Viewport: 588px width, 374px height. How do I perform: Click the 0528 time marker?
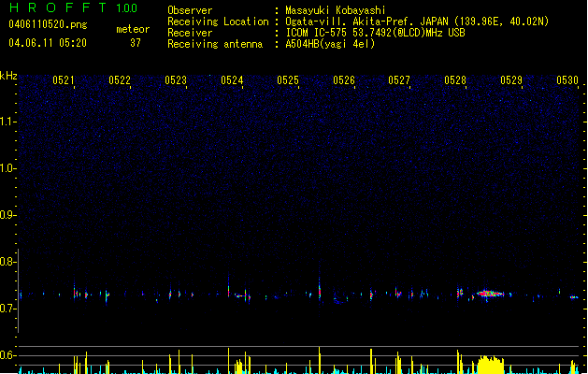(455, 80)
